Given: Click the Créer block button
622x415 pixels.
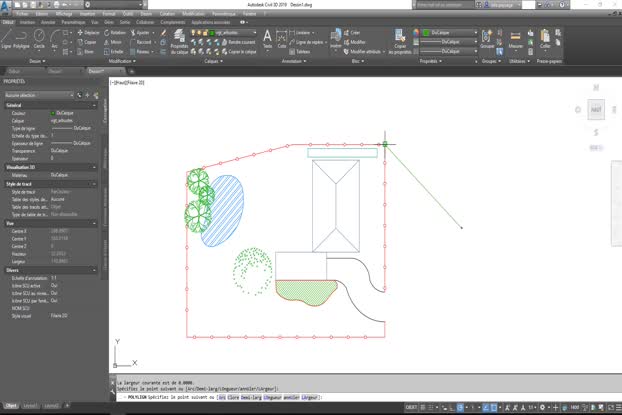Looking at the screenshot, I should [352, 33].
